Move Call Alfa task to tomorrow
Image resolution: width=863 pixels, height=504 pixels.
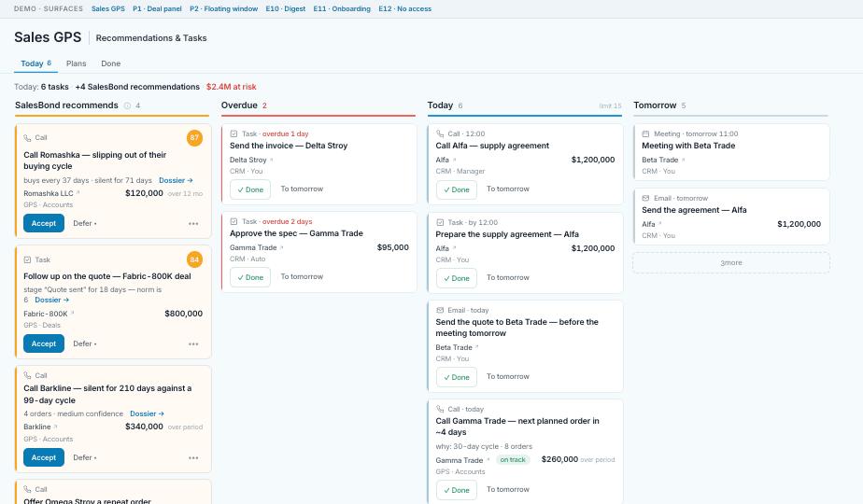tap(507, 189)
